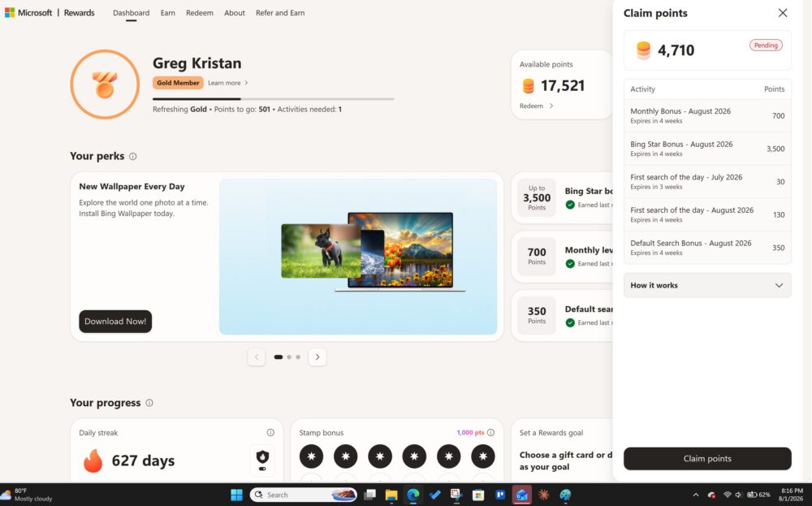Image resolution: width=812 pixels, height=506 pixels.
Task: Click Redeem under available points
Action: [x=536, y=106]
